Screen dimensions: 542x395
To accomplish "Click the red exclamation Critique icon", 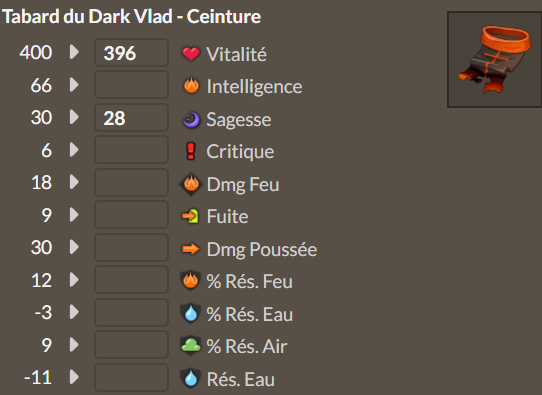I will pyautogui.click(x=191, y=151).
